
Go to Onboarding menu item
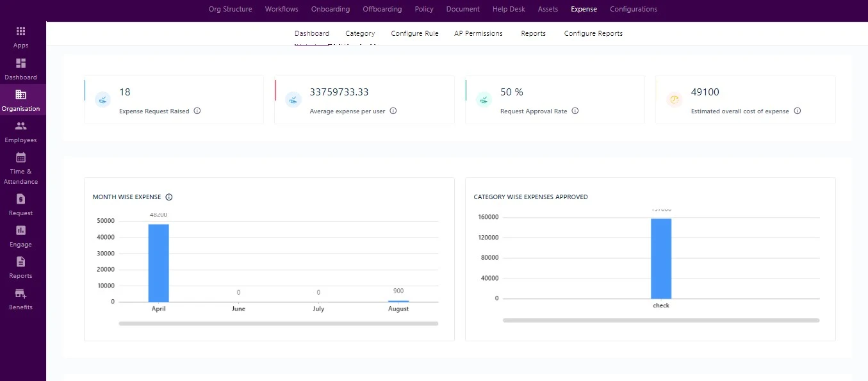331,9
